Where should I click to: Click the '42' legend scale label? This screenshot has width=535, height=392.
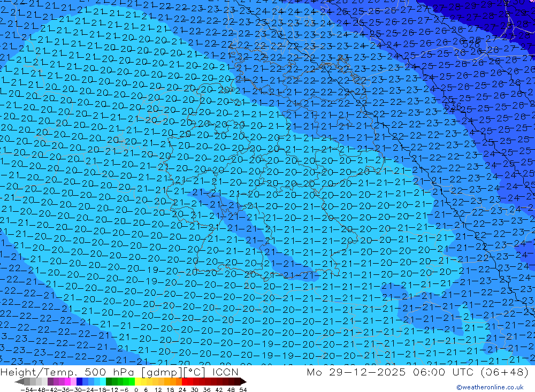click(219, 390)
